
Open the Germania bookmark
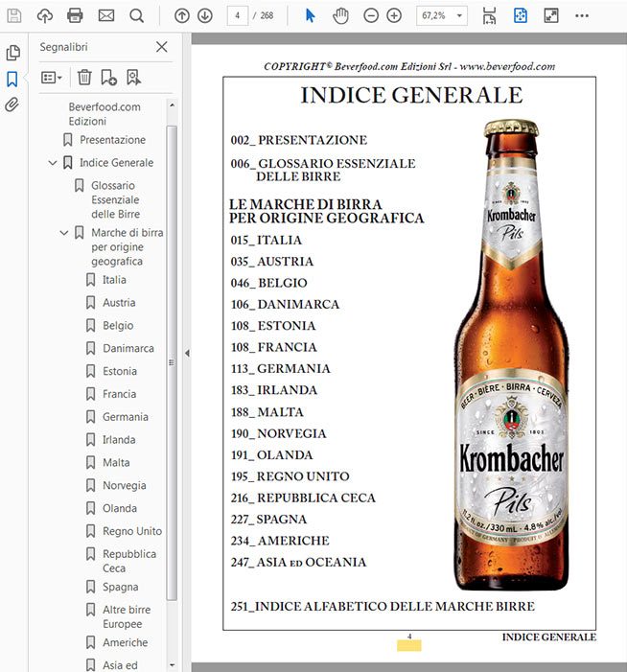point(125,417)
